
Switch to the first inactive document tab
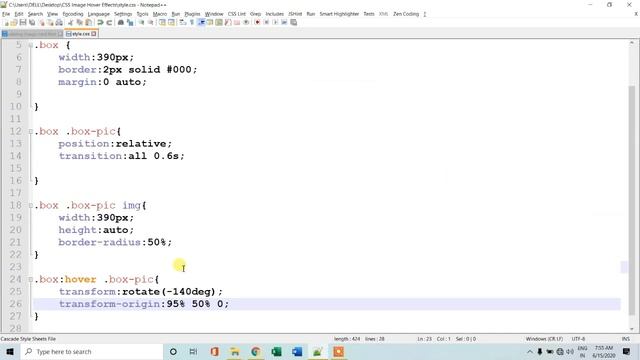pos(33,34)
